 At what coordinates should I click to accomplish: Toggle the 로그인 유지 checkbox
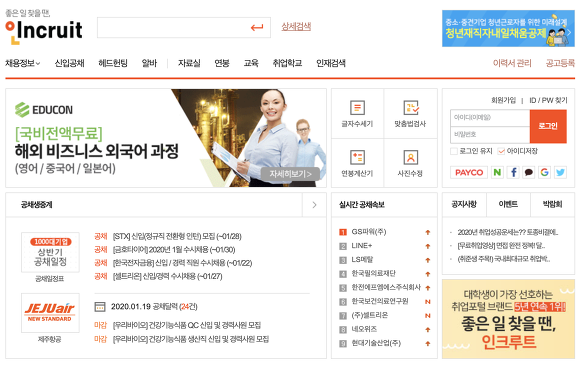454,151
